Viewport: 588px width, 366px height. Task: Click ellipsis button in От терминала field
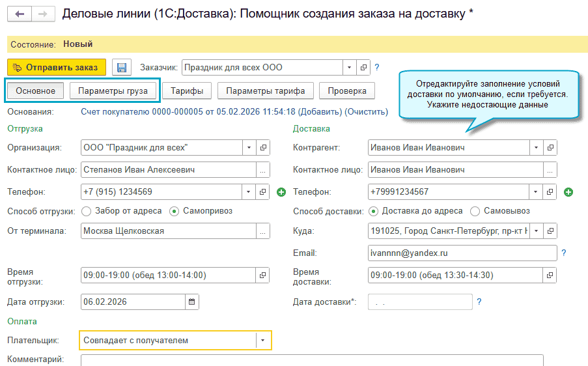coord(263,231)
